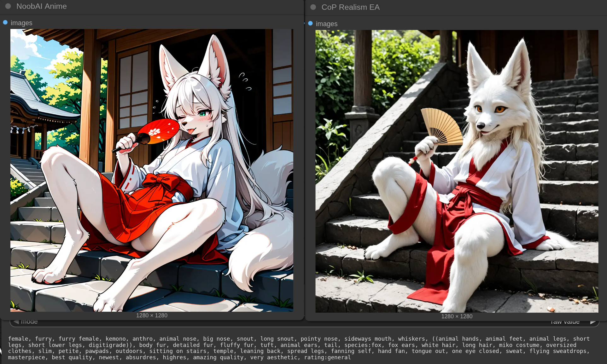Screen dimensions: 607x364
Task: Click the images input socket on CoP Realism EA
Action: click(x=310, y=23)
